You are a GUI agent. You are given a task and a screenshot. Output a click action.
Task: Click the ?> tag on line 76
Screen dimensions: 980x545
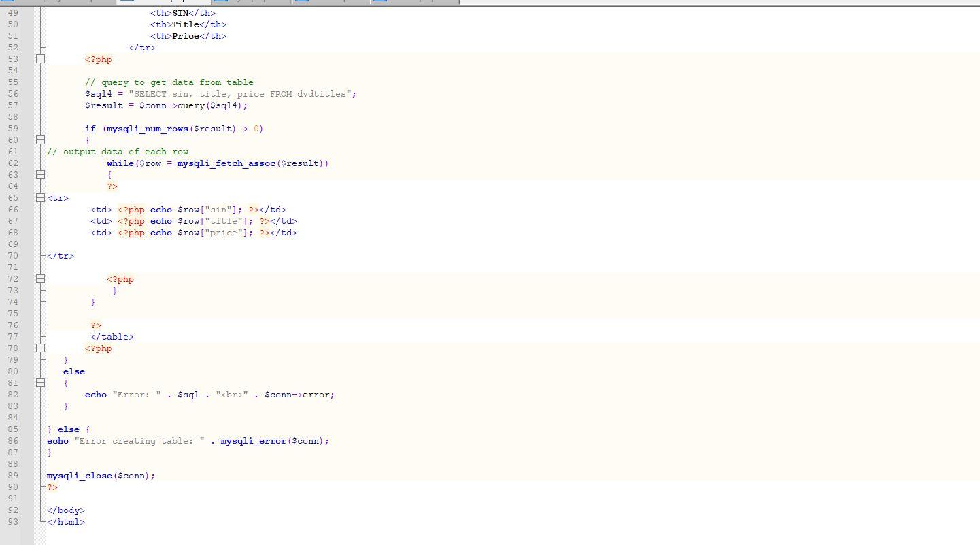[x=96, y=325]
